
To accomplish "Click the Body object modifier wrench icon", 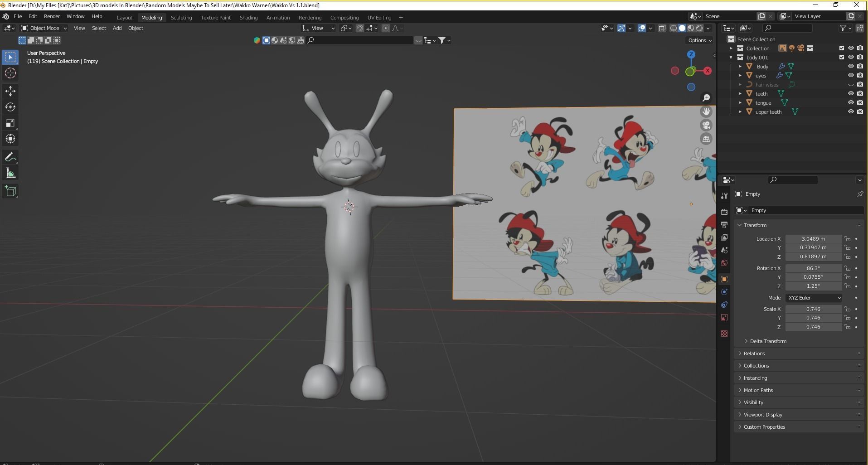I will (781, 66).
